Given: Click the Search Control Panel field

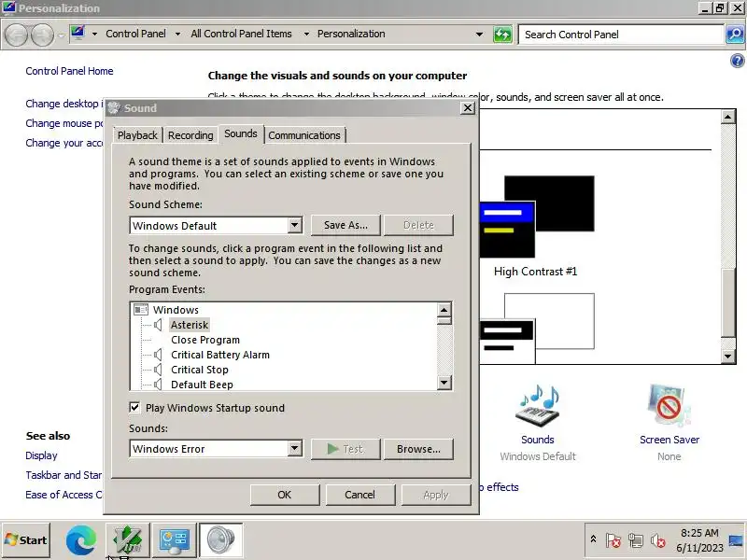Looking at the screenshot, I should pos(621,35).
